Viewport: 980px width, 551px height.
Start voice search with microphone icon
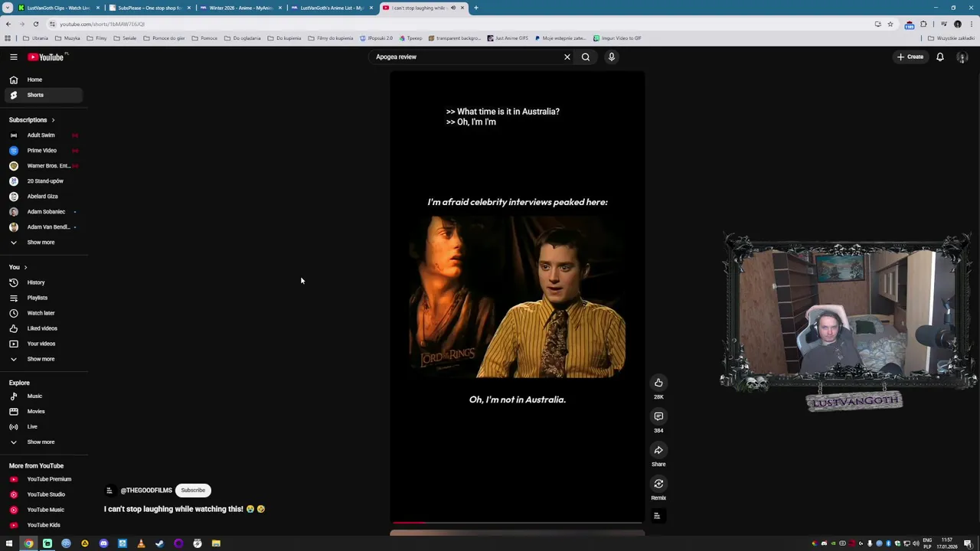click(x=612, y=57)
